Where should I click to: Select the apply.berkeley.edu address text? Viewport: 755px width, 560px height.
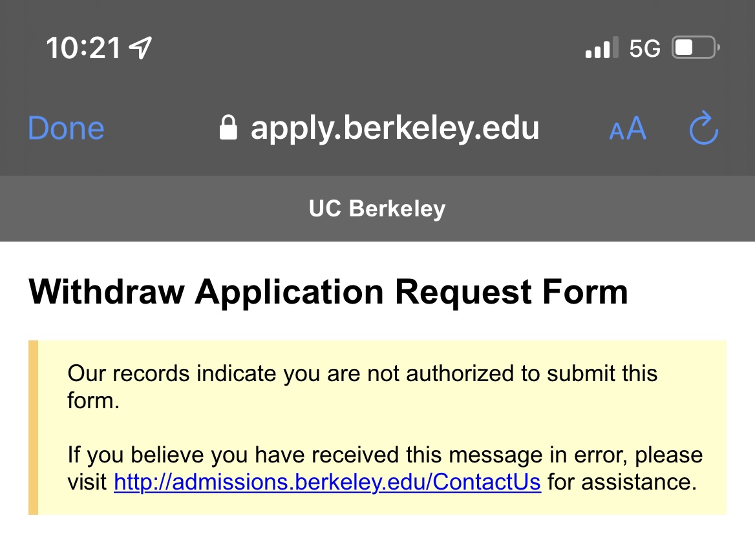pos(394,128)
